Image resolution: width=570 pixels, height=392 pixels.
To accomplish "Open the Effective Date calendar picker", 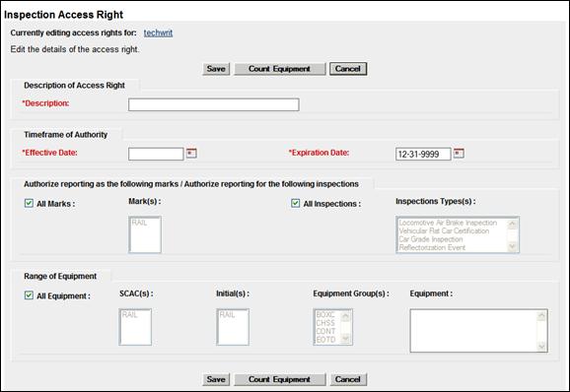I will coord(191,154).
